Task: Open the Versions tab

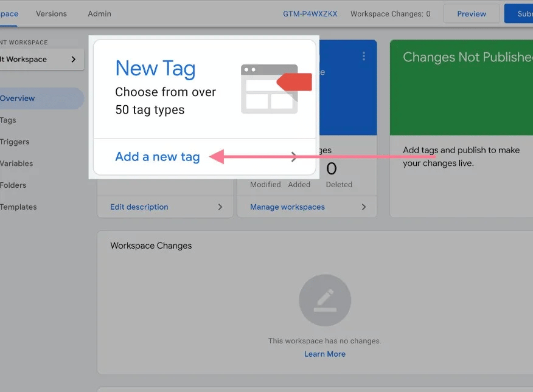Action: (51, 13)
